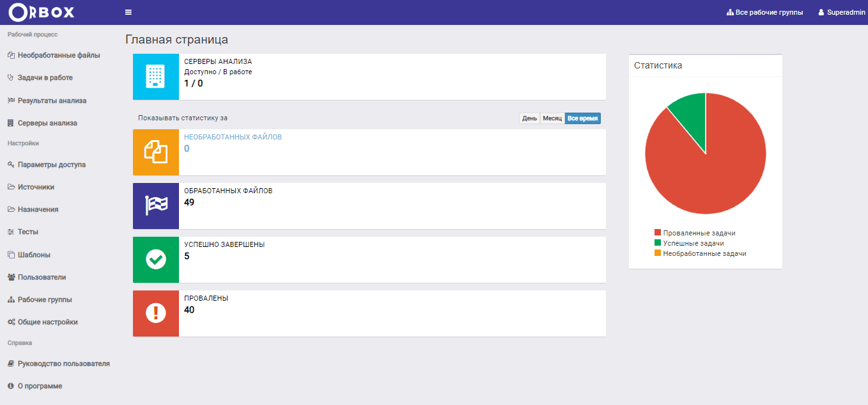Click the ORBOX logo
This screenshot has height=405, width=868.
click(42, 12)
